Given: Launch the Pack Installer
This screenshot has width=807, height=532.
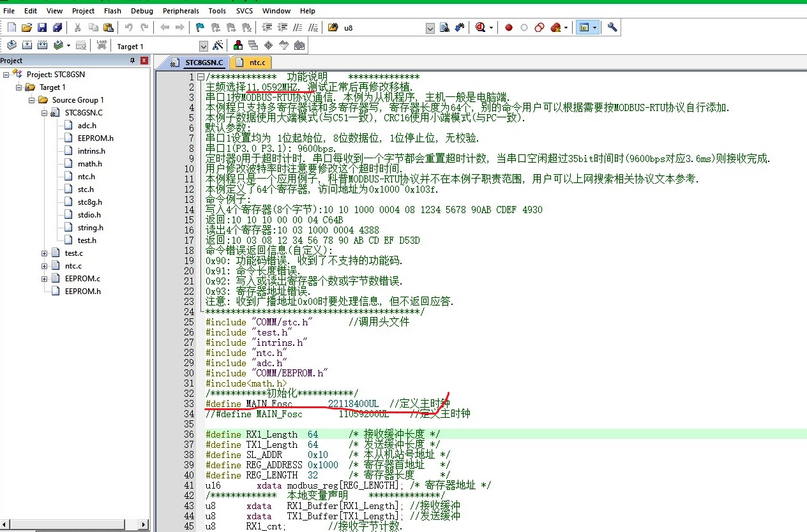Looking at the screenshot, I should (x=299, y=45).
